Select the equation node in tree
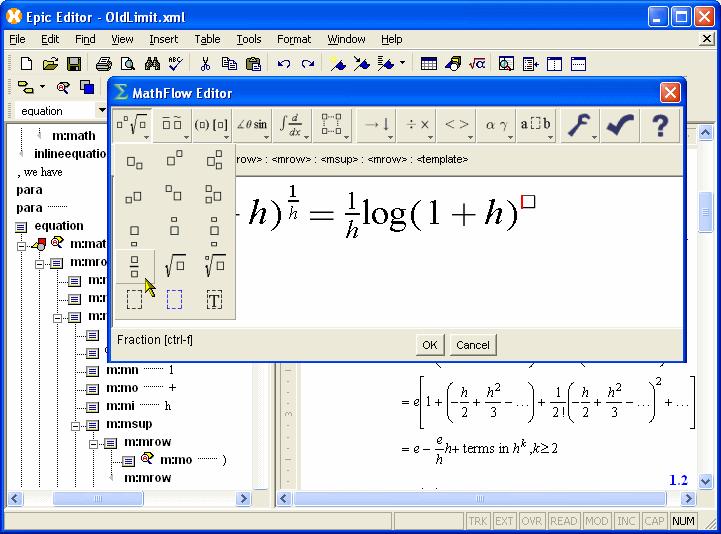The image size is (721, 534). [59, 226]
